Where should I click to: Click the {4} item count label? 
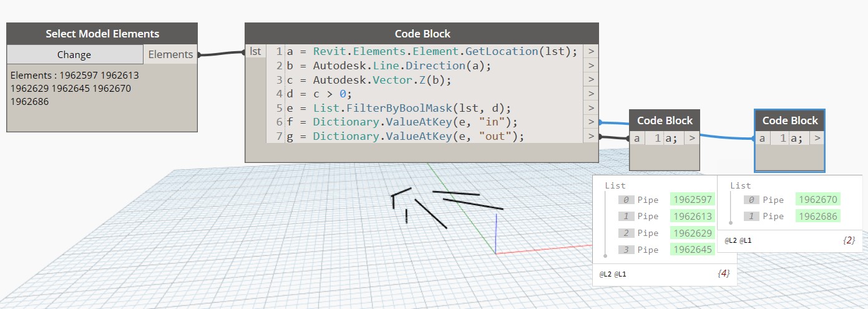(x=724, y=274)
